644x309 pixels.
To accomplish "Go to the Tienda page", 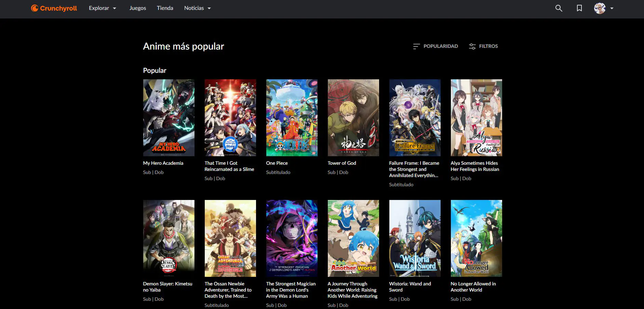I will (x=165, y=8).
